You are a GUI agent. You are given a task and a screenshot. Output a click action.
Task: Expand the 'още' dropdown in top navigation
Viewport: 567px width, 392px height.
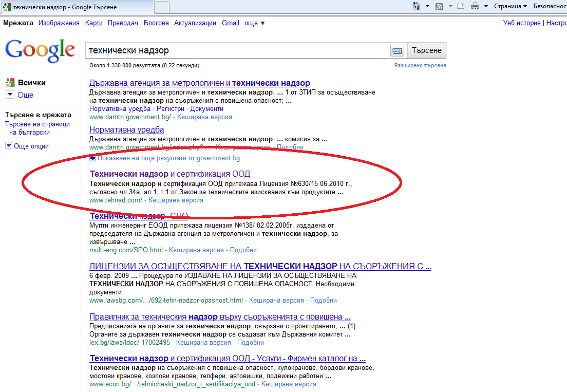click(255, 23)
